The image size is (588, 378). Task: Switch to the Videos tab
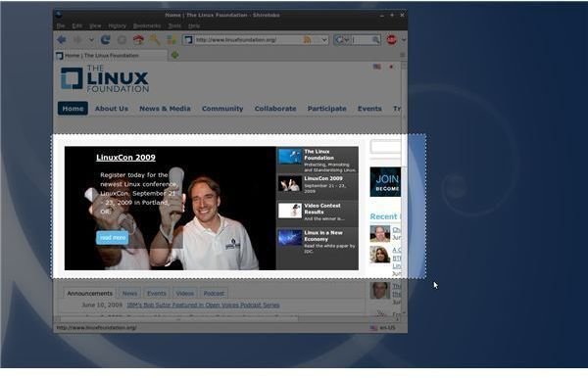(185, 294)
